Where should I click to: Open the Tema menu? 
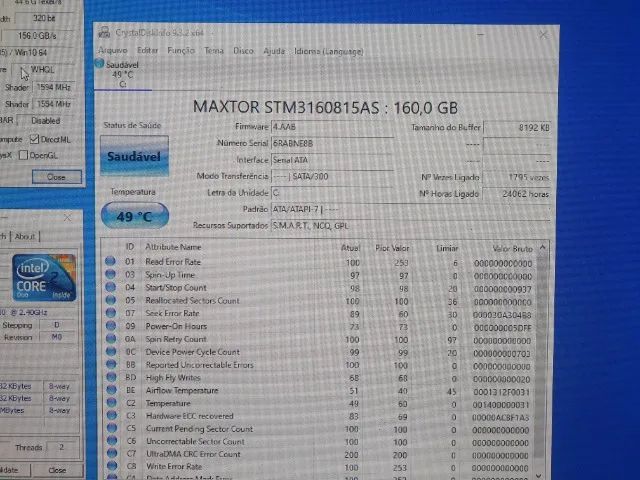point(214,51)
